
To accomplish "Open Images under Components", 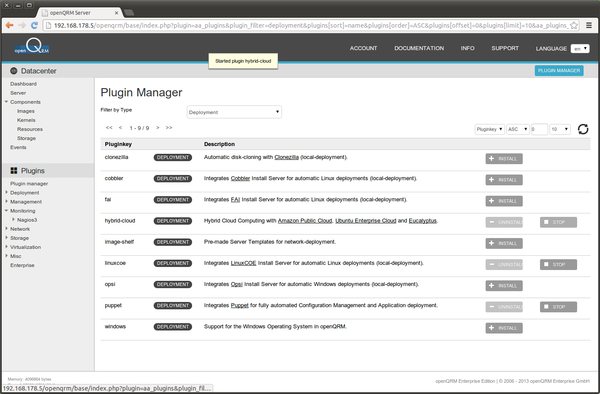I will tap(26, 111).
